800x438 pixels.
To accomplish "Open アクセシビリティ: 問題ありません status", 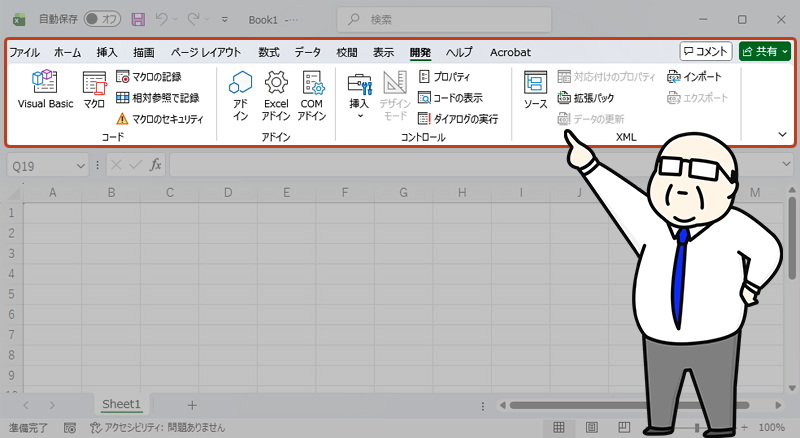I will 157,427.
